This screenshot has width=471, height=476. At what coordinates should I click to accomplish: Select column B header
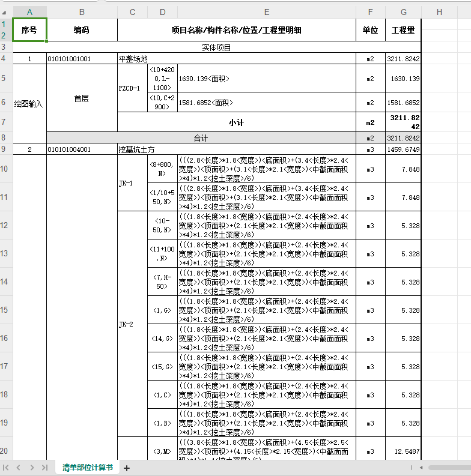[82, 12]
